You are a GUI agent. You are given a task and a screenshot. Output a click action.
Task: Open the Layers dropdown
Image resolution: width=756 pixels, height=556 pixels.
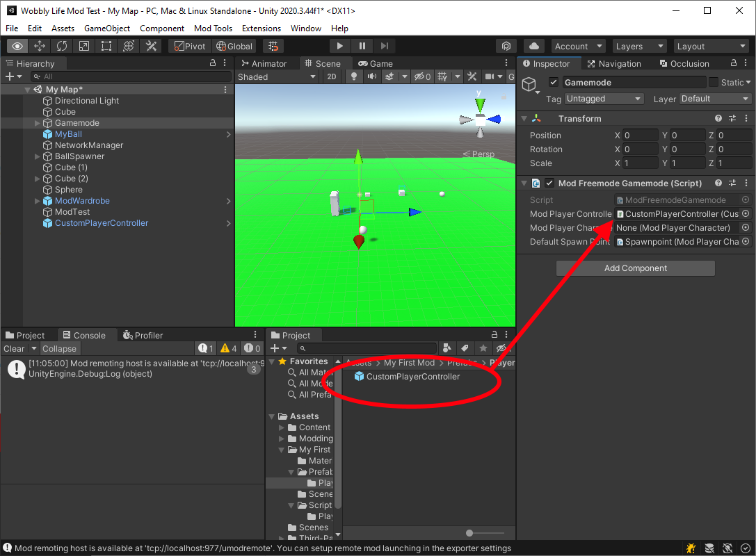click(x=639, y=47)
